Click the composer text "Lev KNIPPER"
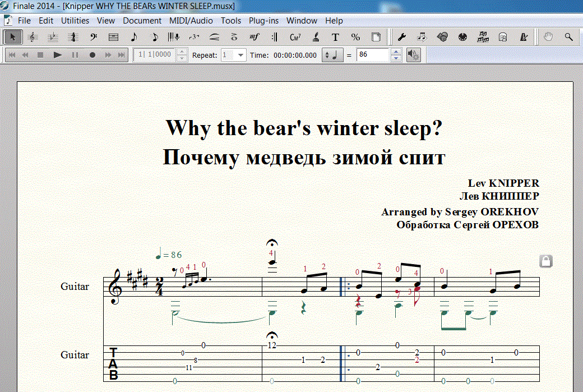Screen dimensions: 583x392 point(503,183)
